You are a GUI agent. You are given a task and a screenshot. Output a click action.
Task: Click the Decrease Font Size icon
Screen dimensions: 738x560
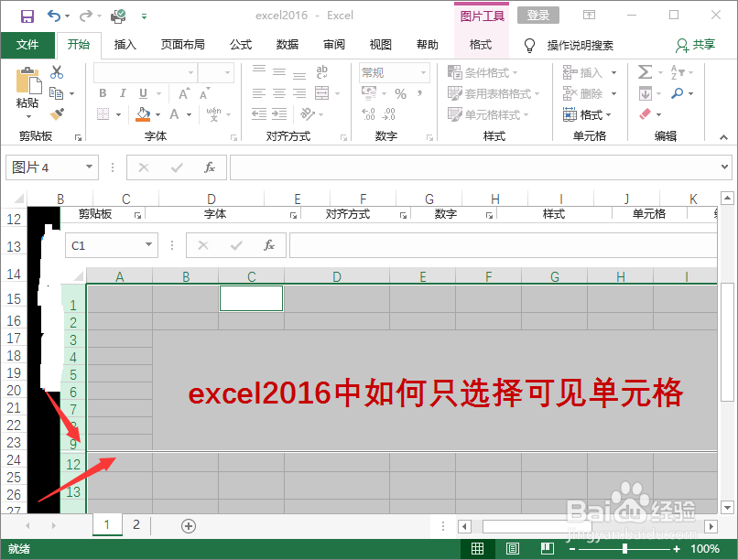click(x=204, y=93)
